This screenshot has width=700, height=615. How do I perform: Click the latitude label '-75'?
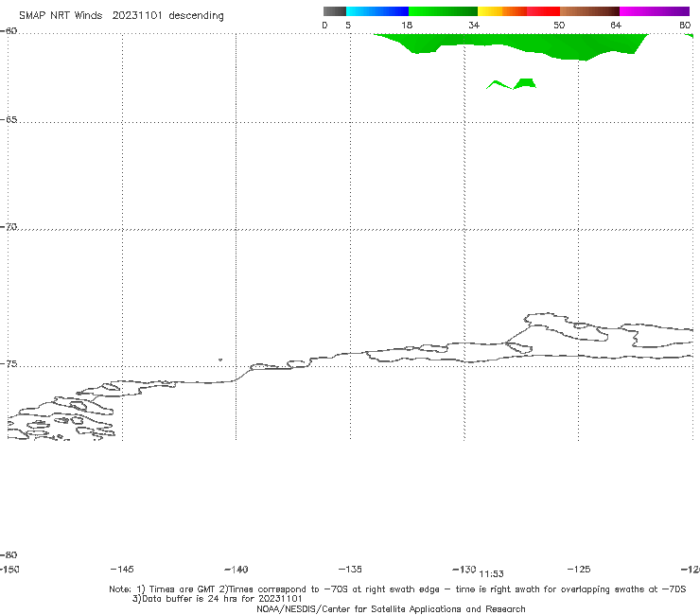point(9,364)
